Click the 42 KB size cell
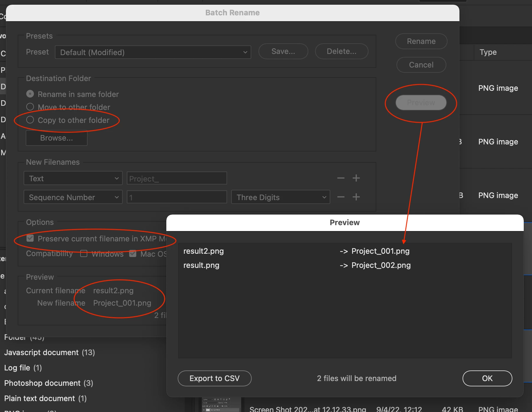This screenshot has height=412, width=532. 452,409
